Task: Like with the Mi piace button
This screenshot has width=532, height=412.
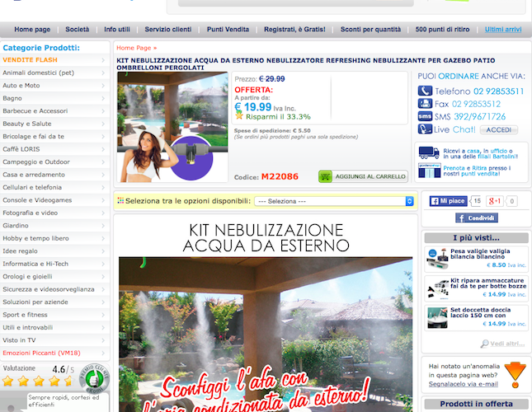Action: pyautogui.click(x=448, y=201)
